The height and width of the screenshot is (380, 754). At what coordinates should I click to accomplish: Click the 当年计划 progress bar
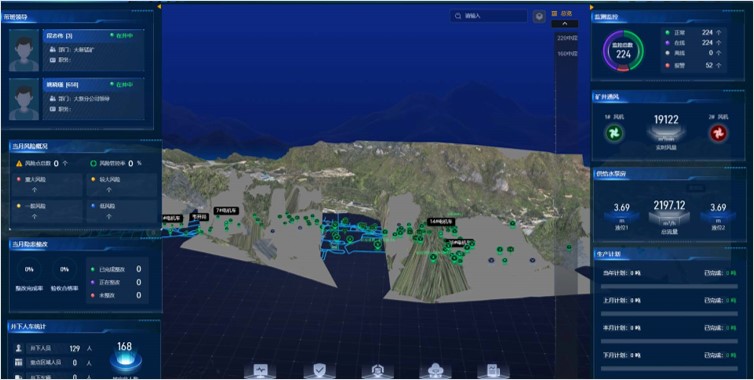point(669,286)
